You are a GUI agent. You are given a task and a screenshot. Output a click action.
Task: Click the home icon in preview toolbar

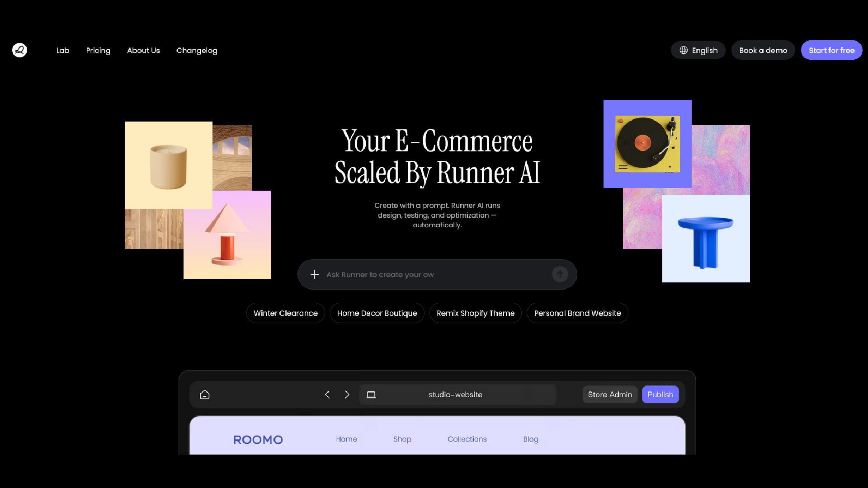tap(205, 394)
